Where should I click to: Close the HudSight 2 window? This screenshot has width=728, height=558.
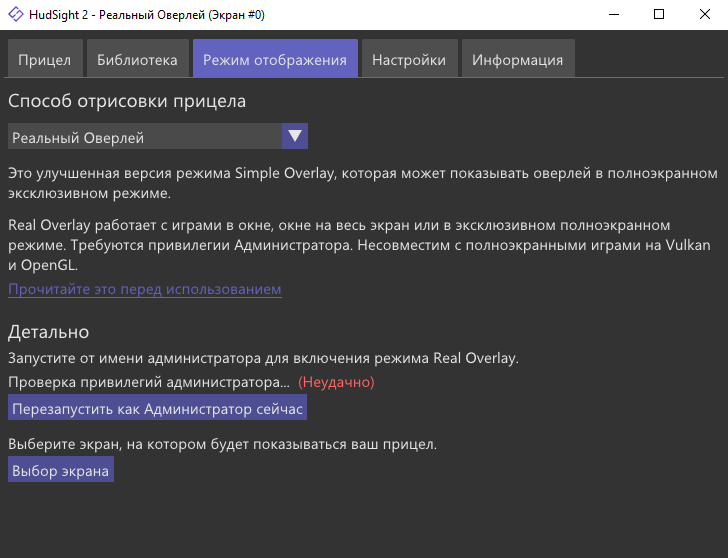[705, 14]
